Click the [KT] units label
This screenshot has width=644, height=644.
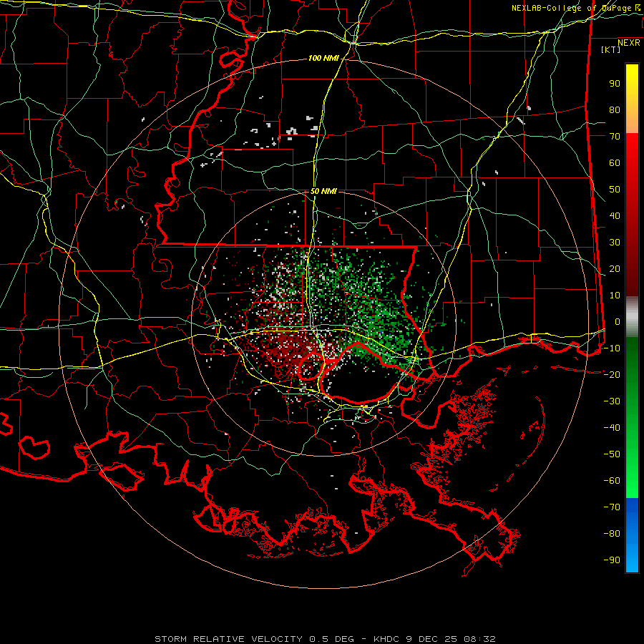tap(610, 49)
